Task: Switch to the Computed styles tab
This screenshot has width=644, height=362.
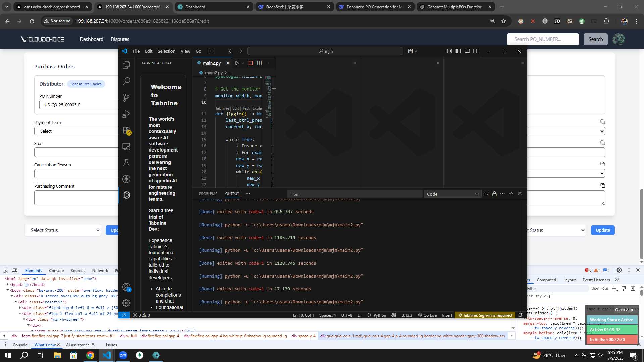Action: [546, 280]
